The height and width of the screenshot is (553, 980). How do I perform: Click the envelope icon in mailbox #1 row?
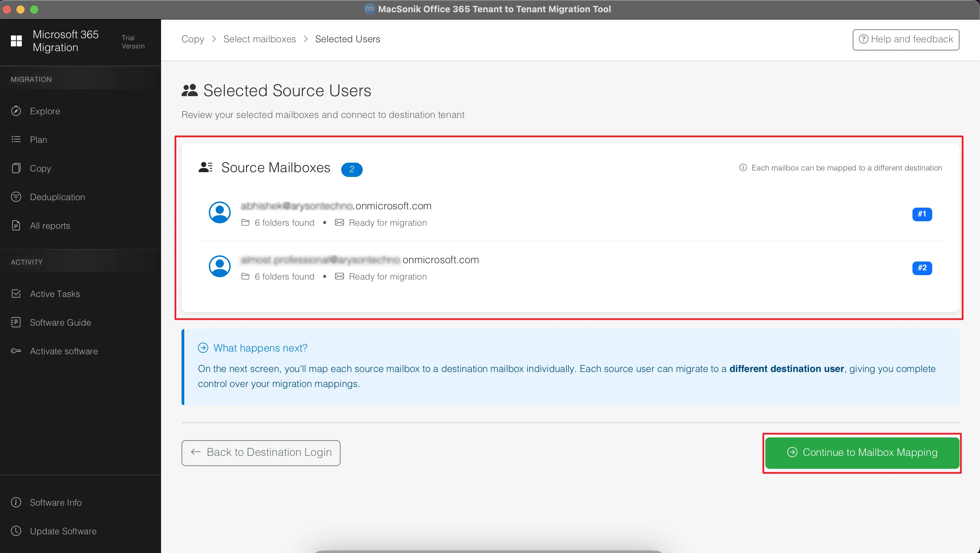click(x=339, y=222)
